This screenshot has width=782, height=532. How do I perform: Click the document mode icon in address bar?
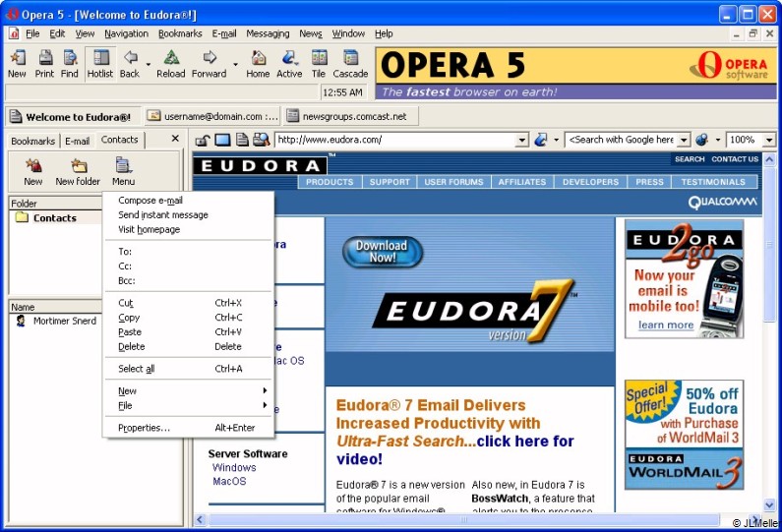(x=242, y=140)
